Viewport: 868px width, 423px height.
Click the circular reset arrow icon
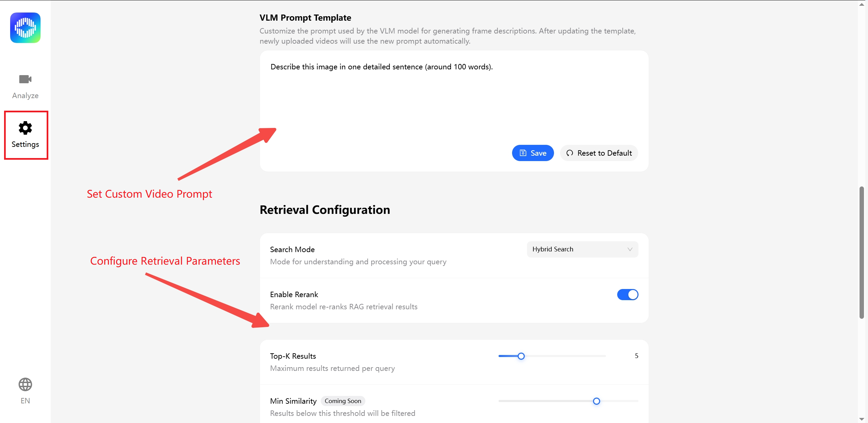pyautogui.click(x=570, y=153)
